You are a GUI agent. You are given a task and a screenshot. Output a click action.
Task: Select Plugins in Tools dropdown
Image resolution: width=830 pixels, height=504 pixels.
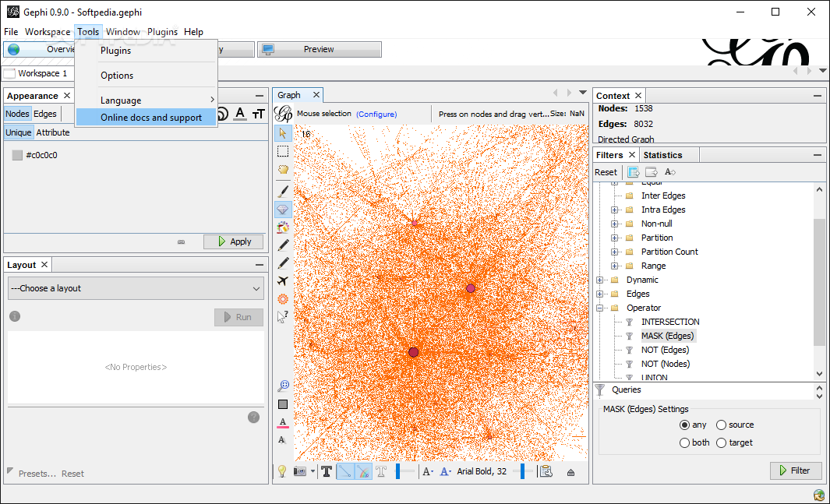147,50
